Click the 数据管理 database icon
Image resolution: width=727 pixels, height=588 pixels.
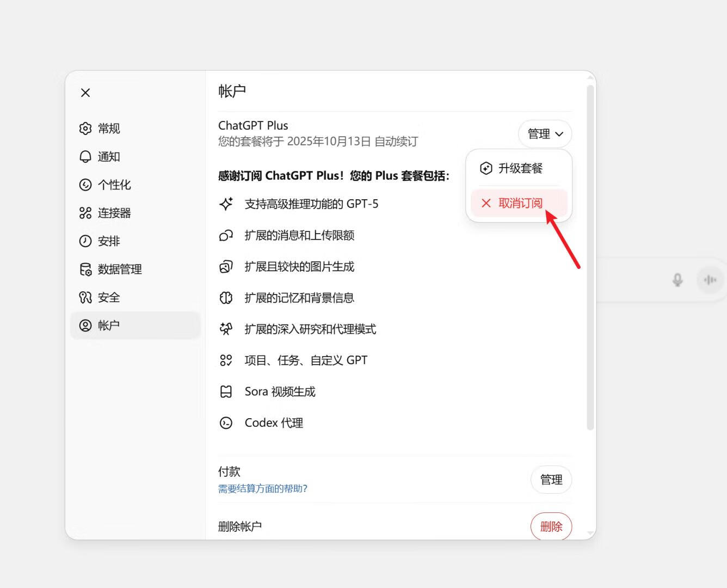(85, 269)
